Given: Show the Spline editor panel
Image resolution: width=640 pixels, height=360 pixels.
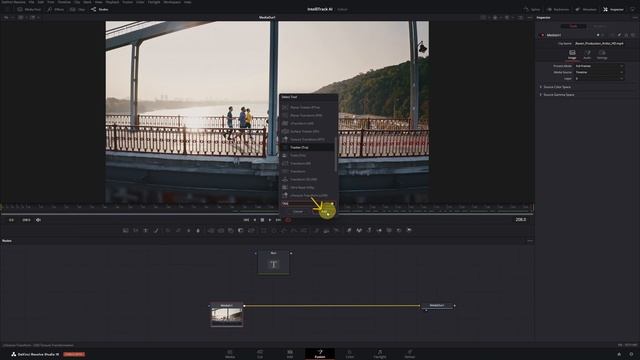Looking at the screenshot, I should pos(532,9).
